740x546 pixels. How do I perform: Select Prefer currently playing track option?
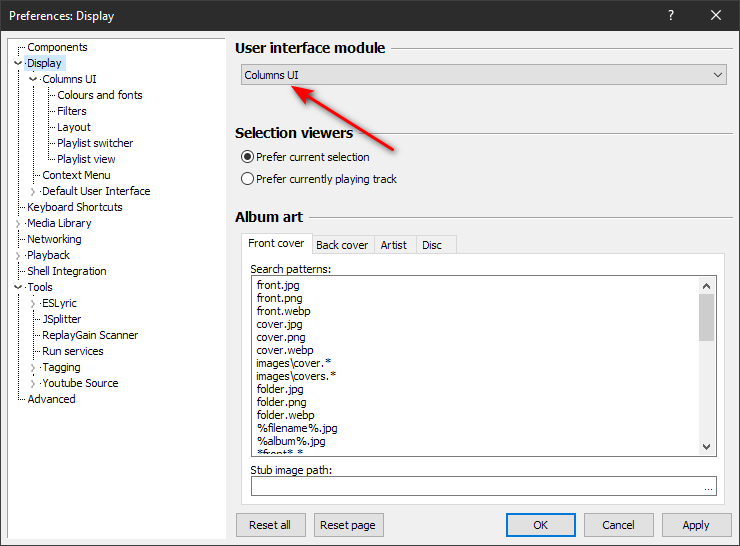247,179
